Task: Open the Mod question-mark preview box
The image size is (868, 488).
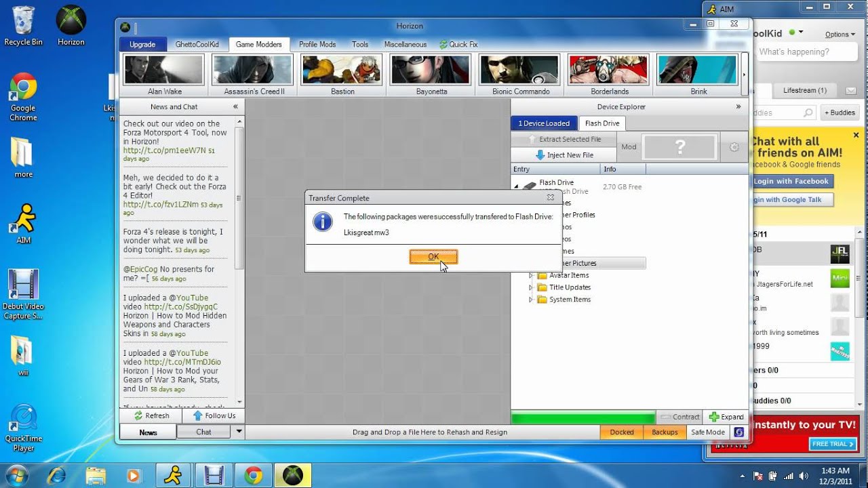Action: [x=680, y=146]
